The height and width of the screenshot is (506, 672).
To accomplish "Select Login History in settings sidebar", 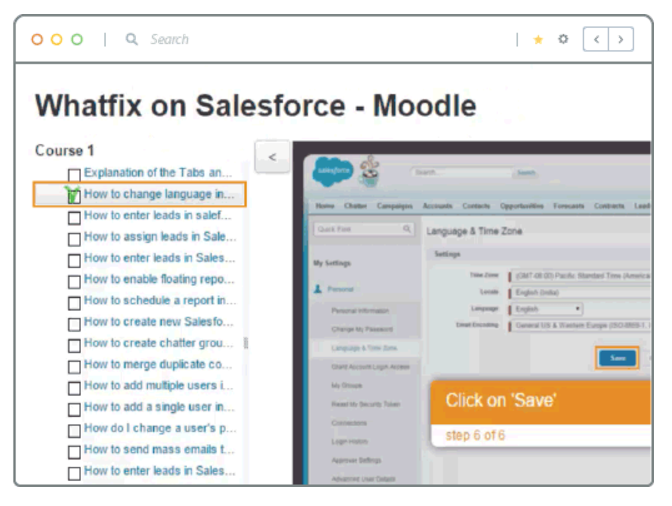I will coord(349,441).
